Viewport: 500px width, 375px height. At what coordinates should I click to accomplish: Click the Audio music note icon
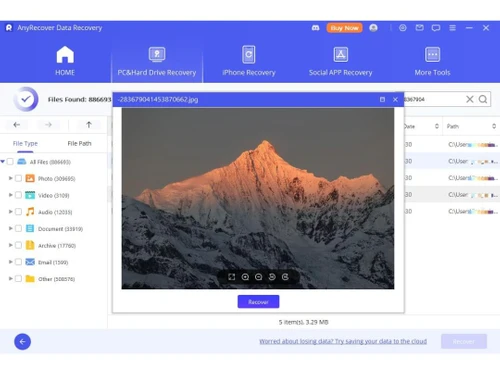pyautogui.click(x=30, y=212)
